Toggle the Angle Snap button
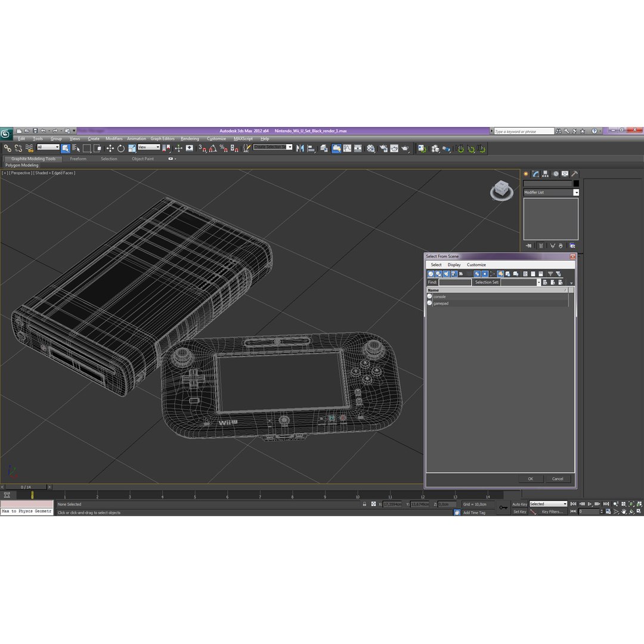Screen dimensions: 644x644 (213, 148)
